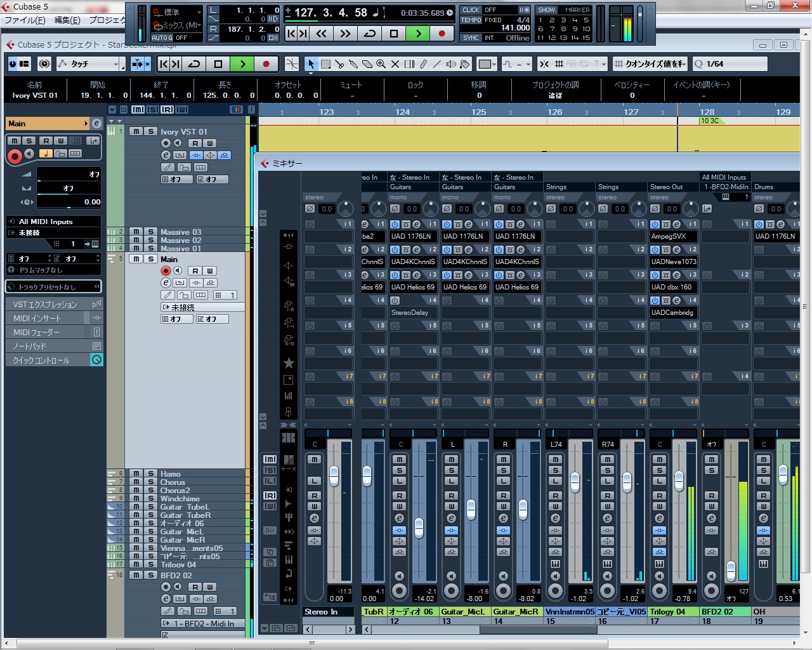This screenshot has height=650, width=812.
Task: Click bar 126 on the timeline ruler
Action: pos(554,112)
